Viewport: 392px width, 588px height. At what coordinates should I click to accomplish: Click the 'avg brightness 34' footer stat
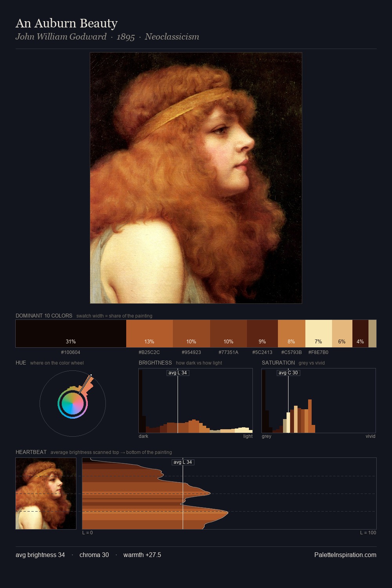pos(40,555)
